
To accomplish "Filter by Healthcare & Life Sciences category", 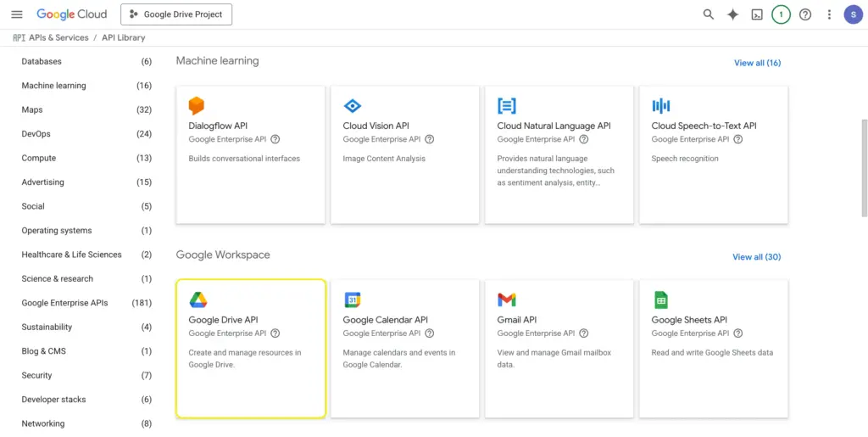I will pos(86,255).
